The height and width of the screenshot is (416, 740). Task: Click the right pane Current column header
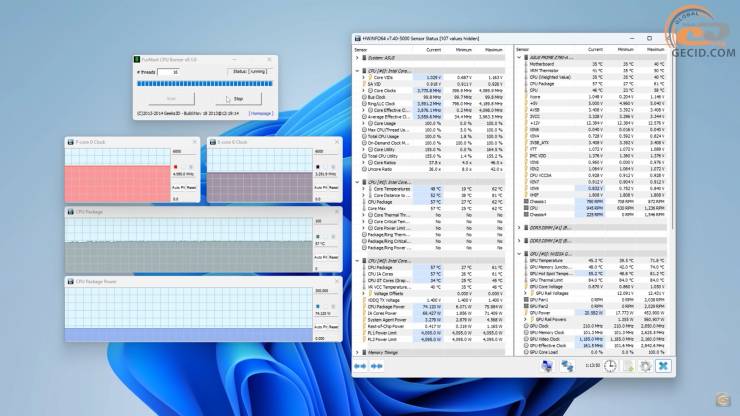click(595, 49)
